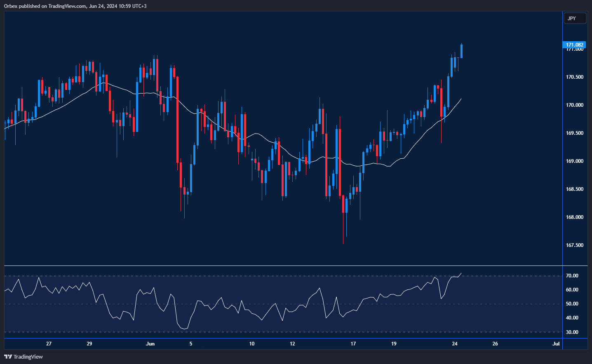This screenshot has height=364, width=592.
Task: Click the Jun label on time axis
Action: (x=150, y=344)
